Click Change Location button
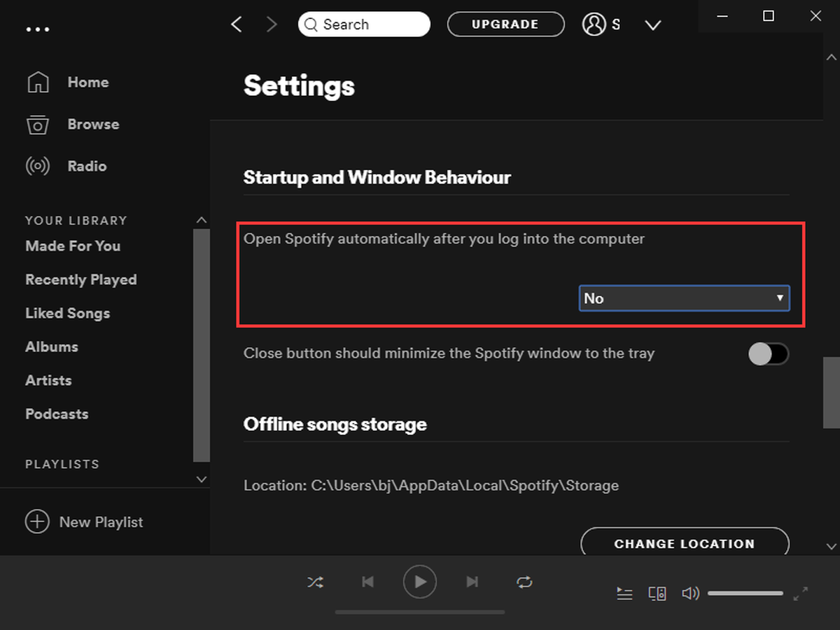The image size is (840, 630). point(685,543)
